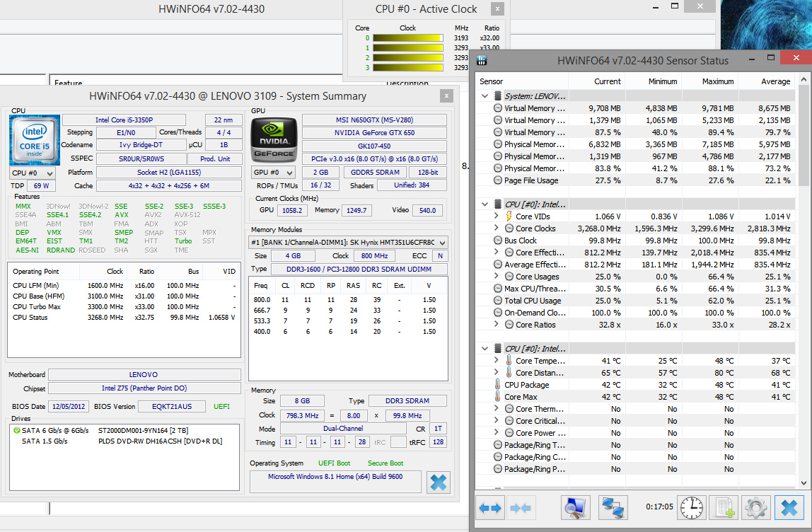Image resolution: width=812 pixels, height=532 pixels.
Task: Click the Intel Core i5-3350P name field
Action: tap(124, 120)
